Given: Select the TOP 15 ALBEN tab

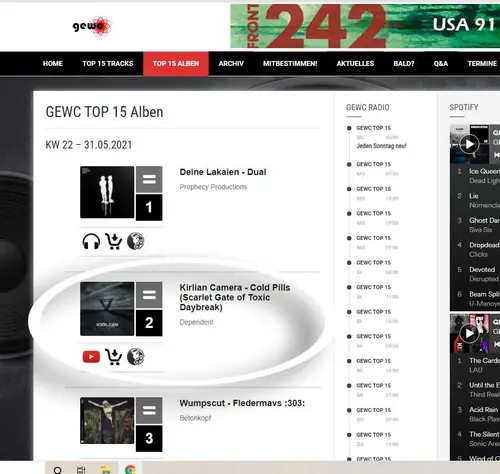Looking at the screenshot, I should coord(176,64).
